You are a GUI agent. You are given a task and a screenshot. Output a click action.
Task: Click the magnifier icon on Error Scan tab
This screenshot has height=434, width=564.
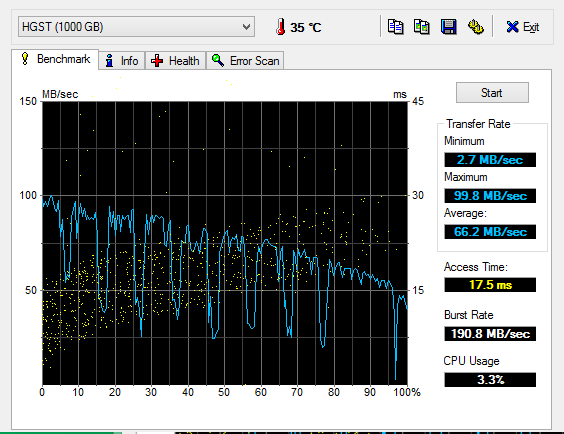(218, 60)
